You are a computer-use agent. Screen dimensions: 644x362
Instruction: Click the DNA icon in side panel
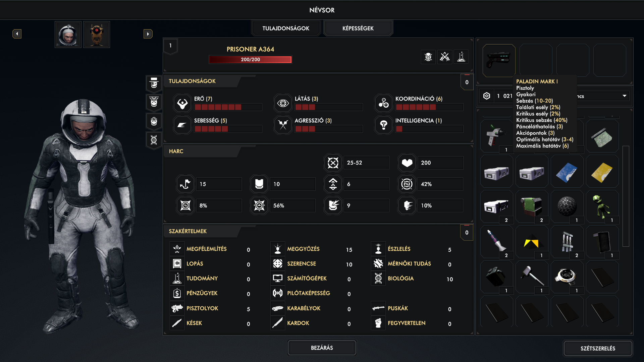point(154,140)
